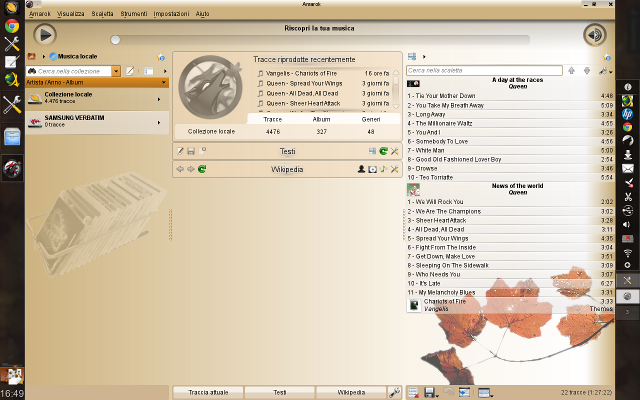
Task: Open the collection filter editor pencil icon
Action: tap(130, 71)
